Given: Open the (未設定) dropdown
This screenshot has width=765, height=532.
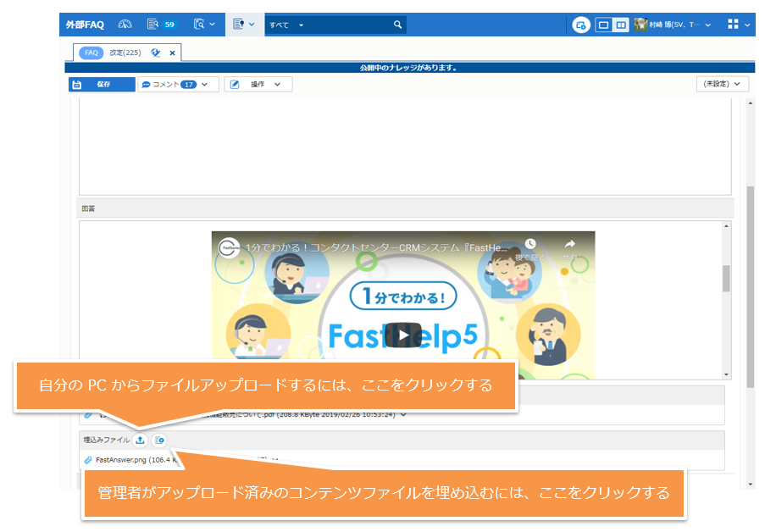Looking at the screenshot, I should coord(722,84).
